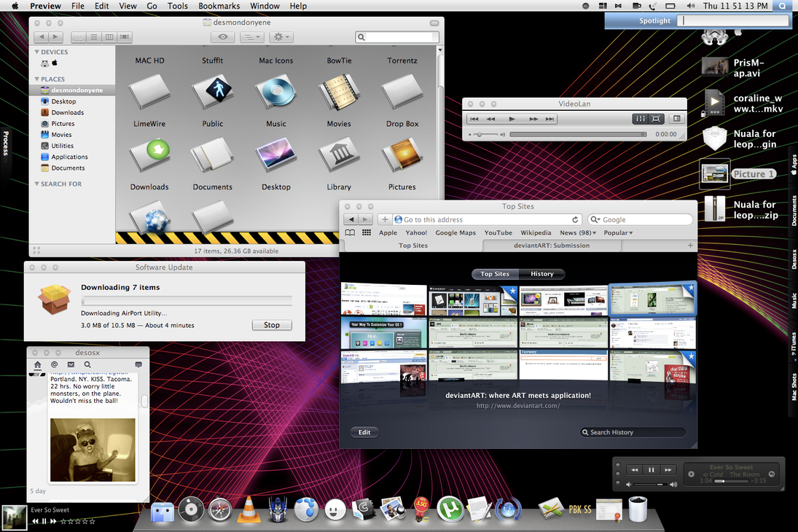Select Top Sites segmented button
The image size is (798, 532).
point(495,274)
